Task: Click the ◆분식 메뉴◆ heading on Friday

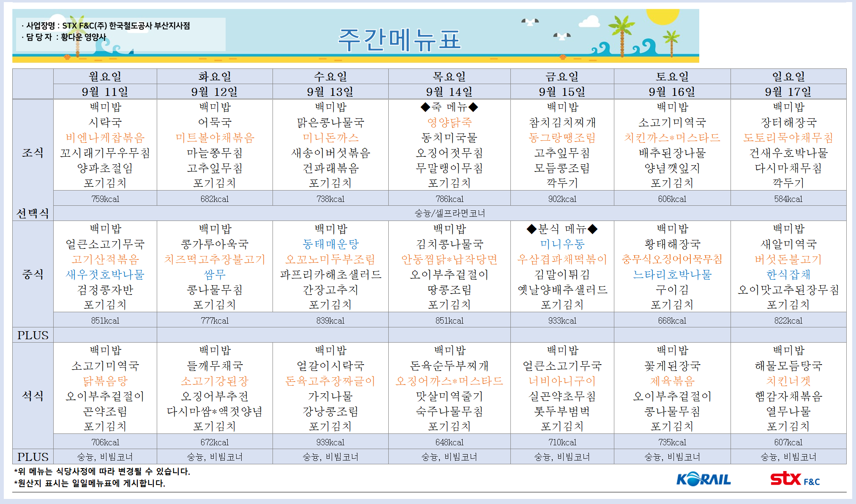Action: point(562,229)
